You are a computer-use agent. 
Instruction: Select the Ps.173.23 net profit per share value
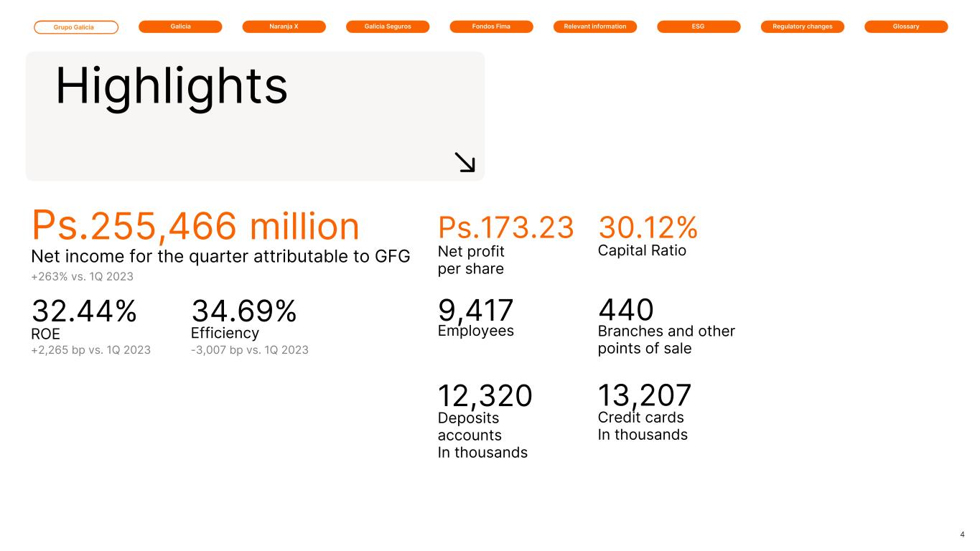[505, 227]
